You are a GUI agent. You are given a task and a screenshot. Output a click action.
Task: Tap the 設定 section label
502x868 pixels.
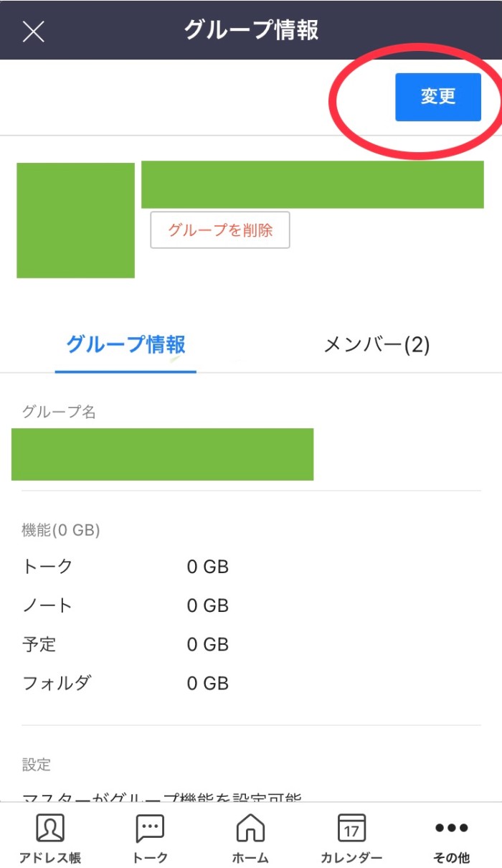[x=37, y=765]
